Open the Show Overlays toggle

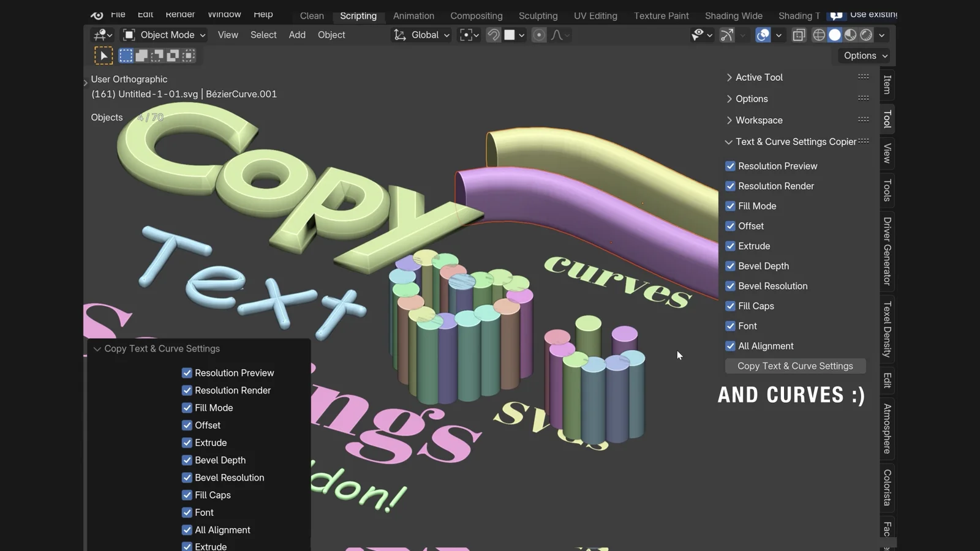pos(762,35)
